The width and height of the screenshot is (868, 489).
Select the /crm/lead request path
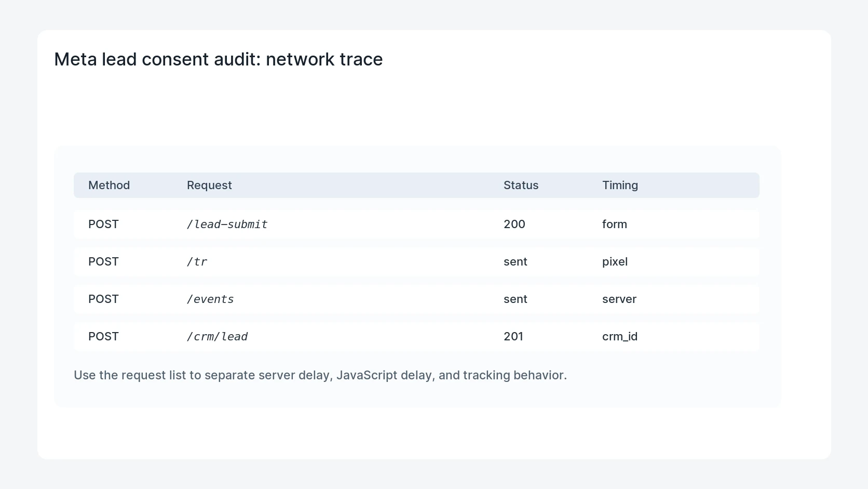pyautogui.click(x=217, y=337)
